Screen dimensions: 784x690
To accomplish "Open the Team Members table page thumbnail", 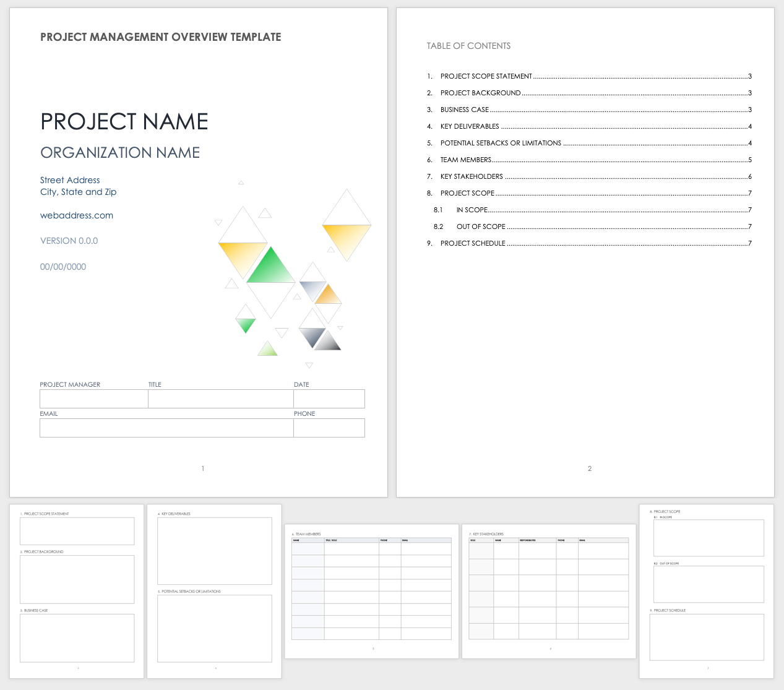I will [x=371, y=591].
